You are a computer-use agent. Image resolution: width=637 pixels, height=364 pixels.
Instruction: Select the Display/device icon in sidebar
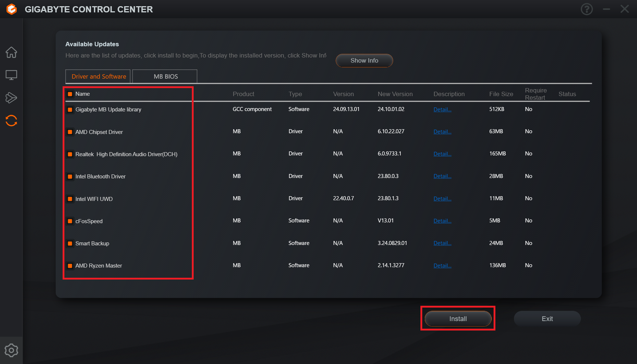(11, 75)
